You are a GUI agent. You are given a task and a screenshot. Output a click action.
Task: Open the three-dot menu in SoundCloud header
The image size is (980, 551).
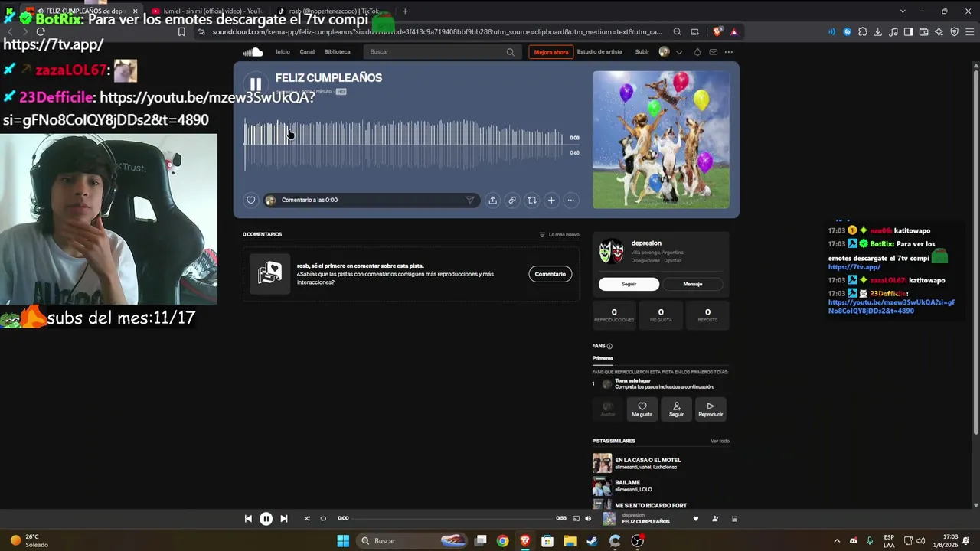pyautogui.click(x=729, y=52)
